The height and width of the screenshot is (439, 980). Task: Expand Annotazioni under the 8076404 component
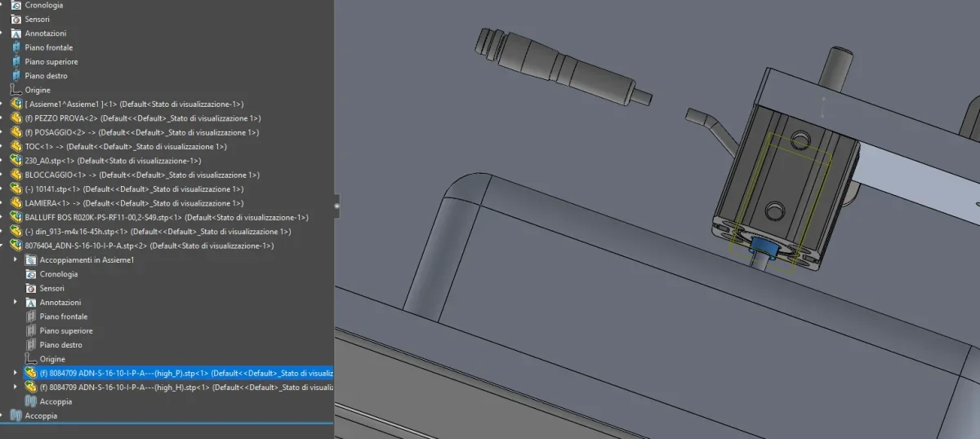[16, 302]
